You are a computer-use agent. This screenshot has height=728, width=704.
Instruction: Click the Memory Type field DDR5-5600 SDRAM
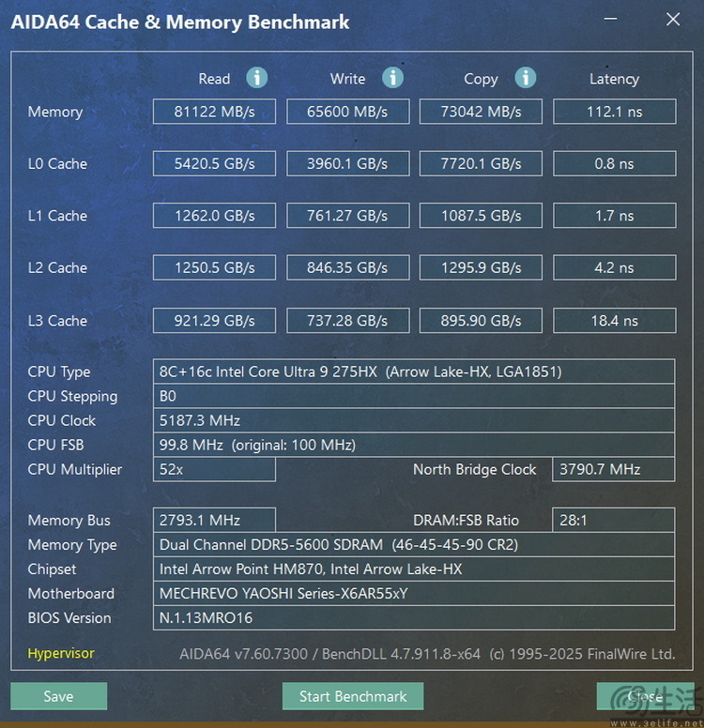(414, 545)
